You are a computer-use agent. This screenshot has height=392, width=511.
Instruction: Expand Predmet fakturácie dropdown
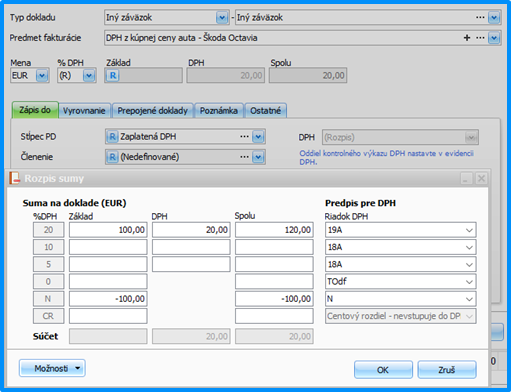point(494,38)
